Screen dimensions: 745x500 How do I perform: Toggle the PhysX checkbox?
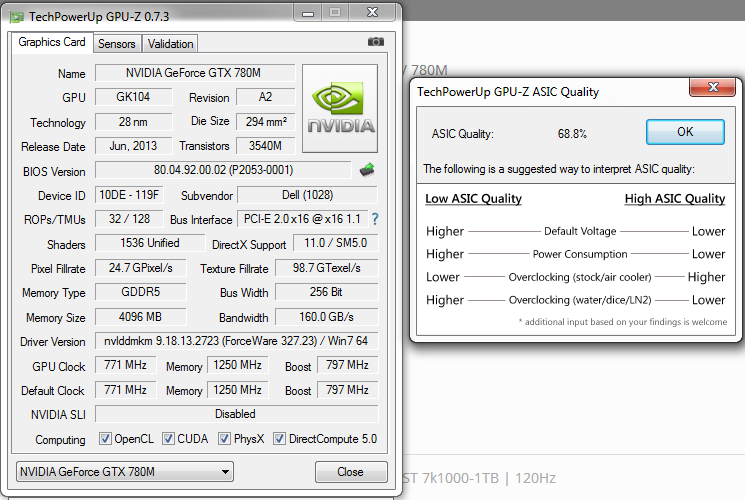coord(224,438)
